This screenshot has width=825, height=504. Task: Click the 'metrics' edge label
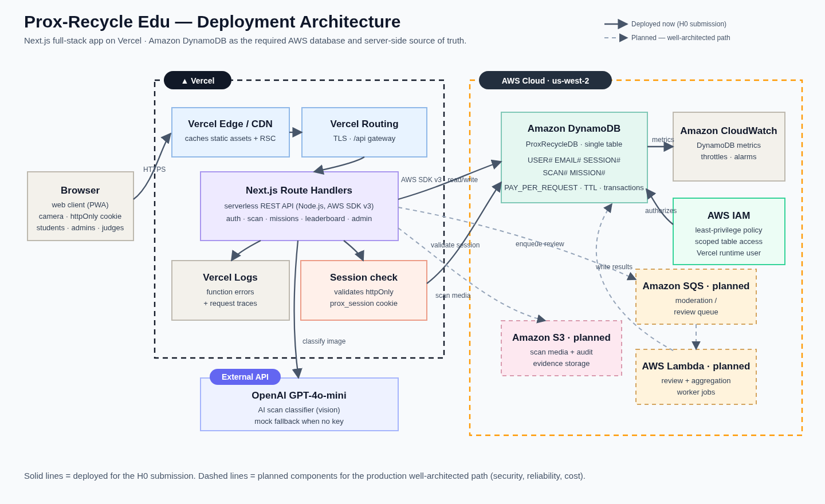(663, 140)
